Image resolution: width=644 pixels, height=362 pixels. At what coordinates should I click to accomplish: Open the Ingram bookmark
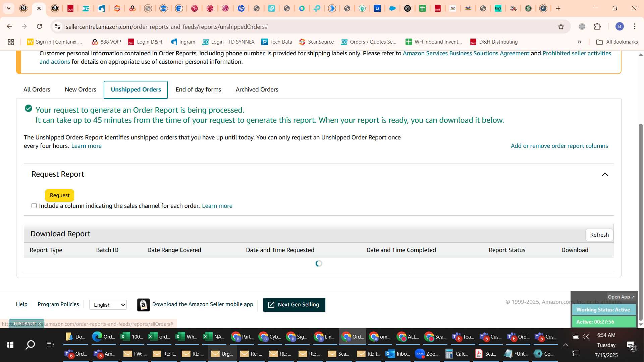[183, 42]
